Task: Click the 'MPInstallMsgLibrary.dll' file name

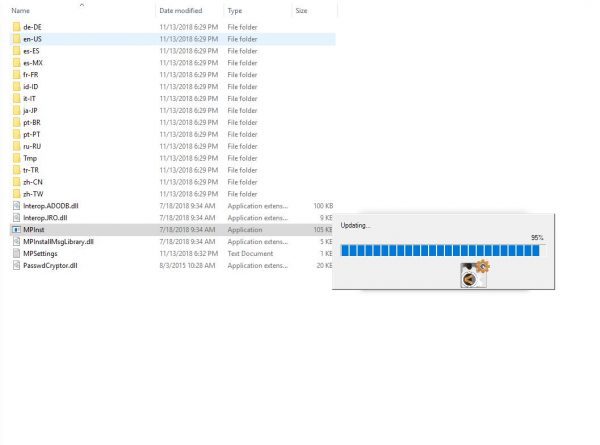Action: (58, 241)
